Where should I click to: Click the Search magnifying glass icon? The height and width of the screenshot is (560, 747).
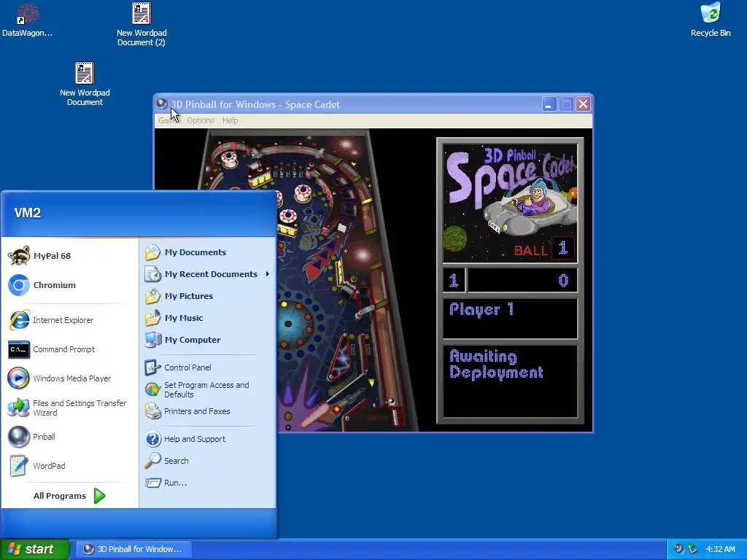pos(153,461)
